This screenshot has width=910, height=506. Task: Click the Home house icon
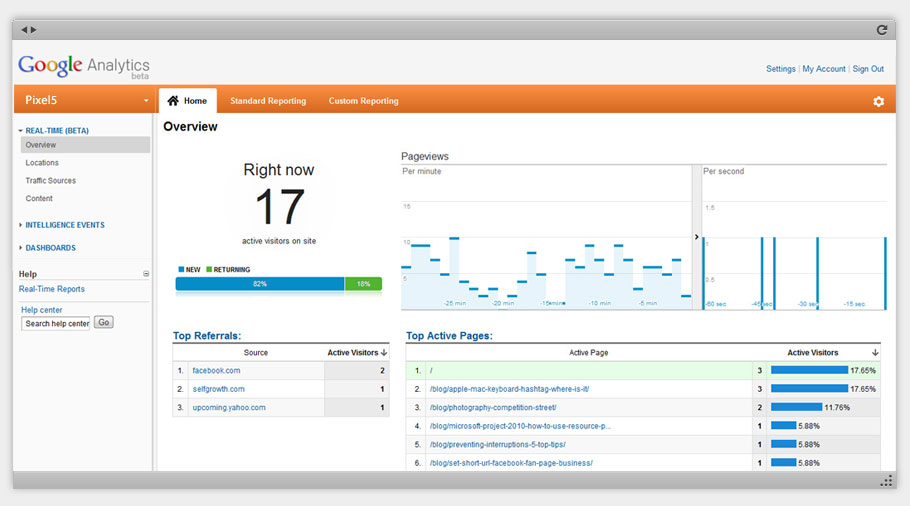(173, 100)
